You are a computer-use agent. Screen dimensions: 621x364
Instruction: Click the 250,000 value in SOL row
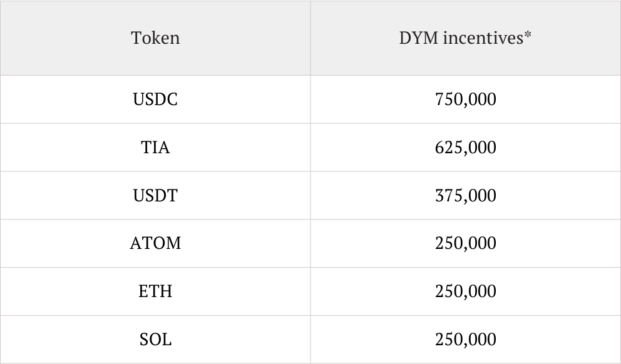point(465,340)
